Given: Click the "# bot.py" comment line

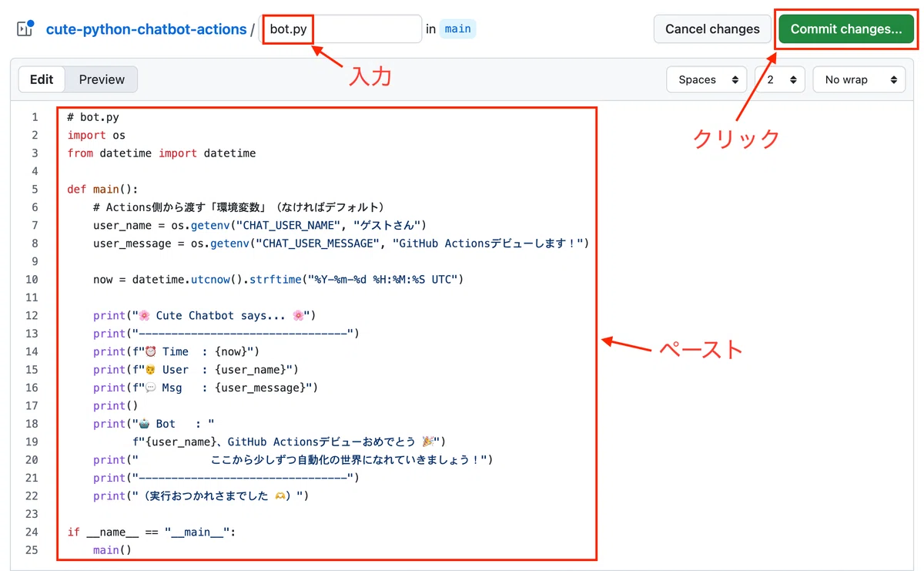Looking at the screenshot, I should [x=93, y=117].
